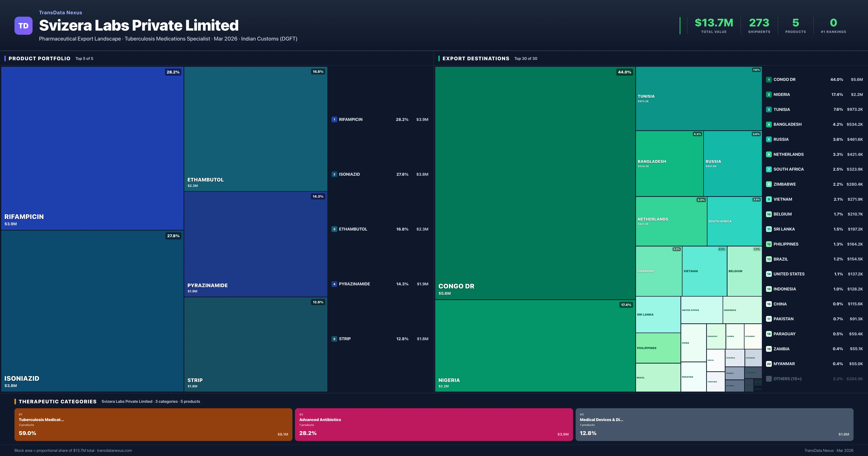
Task: Click rank 20 badge next to MYANMAR
Action: tap(769, 364)
